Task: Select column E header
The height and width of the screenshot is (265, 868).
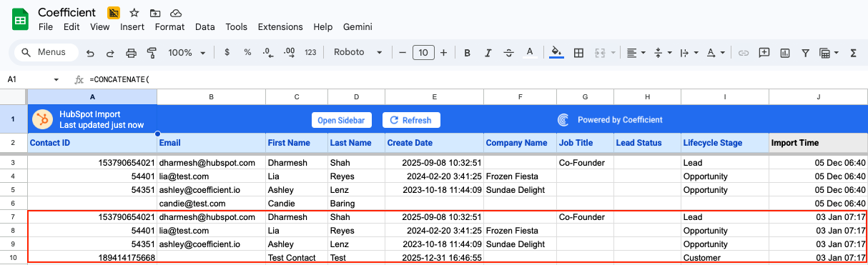Action: click(x=434, y=96)
